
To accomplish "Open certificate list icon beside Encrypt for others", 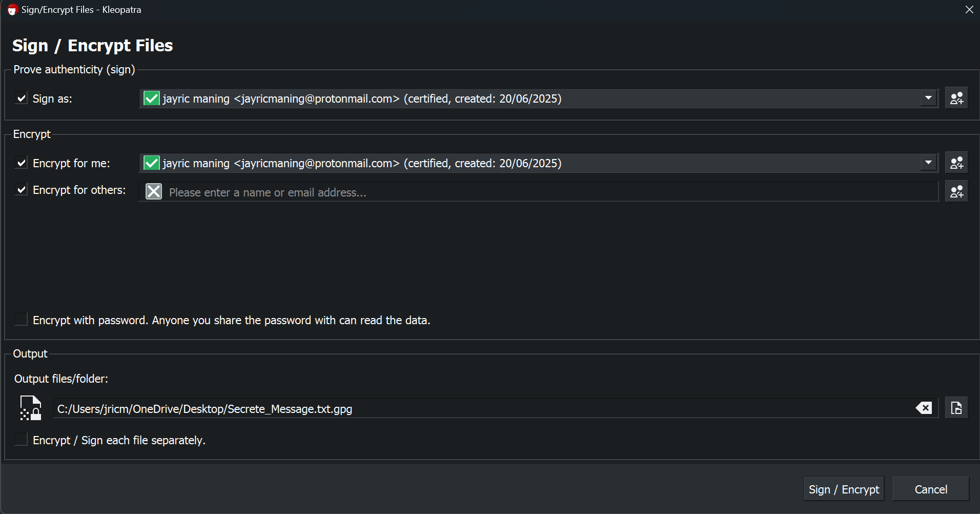I will coord(956,192).
